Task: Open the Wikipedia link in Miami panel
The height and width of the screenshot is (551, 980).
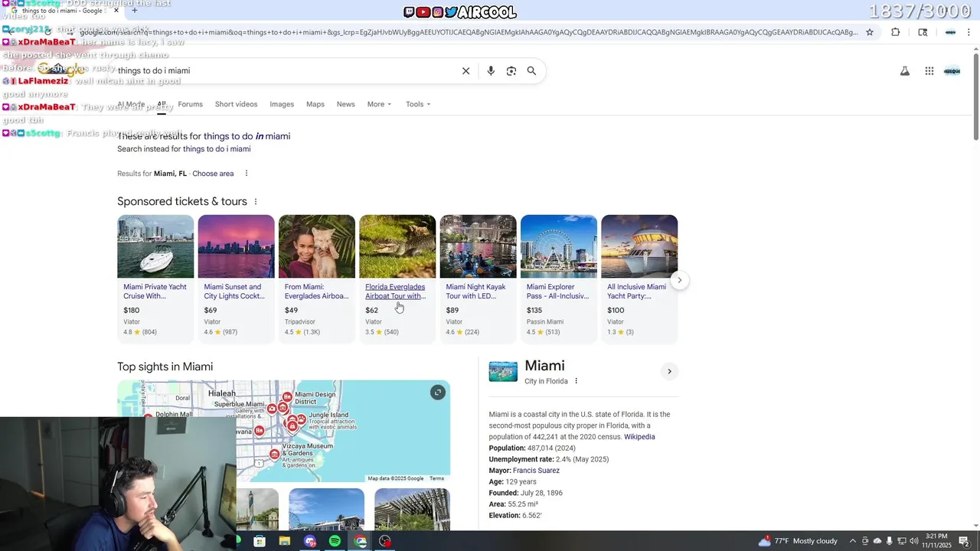Action: click(x=639, y=437)
